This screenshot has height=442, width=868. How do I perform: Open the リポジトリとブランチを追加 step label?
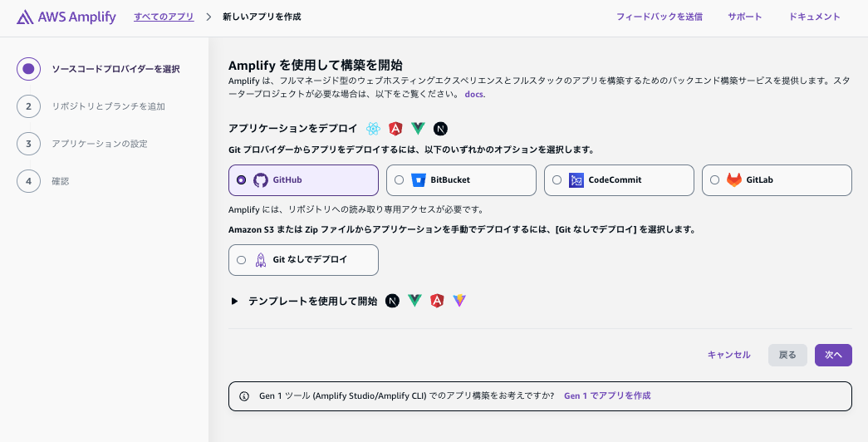[x=109, y=106]
